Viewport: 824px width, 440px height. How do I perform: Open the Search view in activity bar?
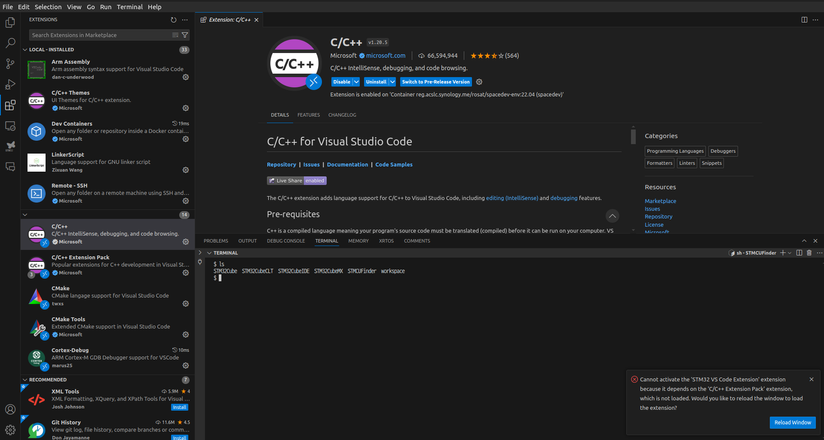point(10,43)
